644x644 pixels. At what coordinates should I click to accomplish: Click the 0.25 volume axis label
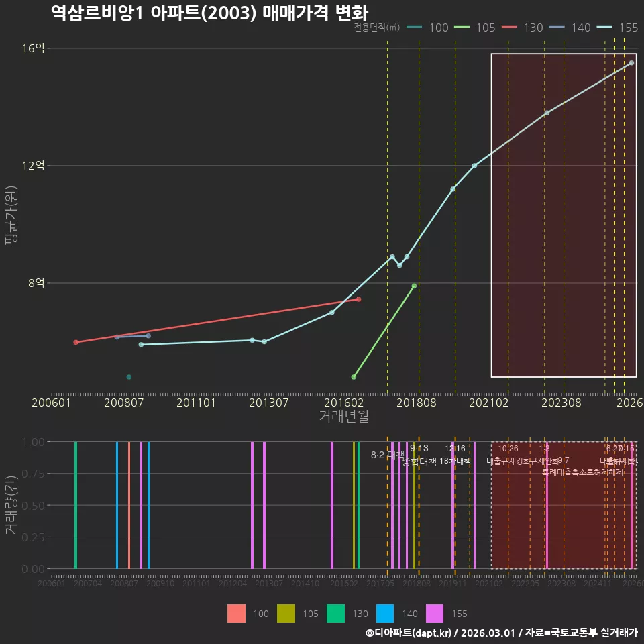coord(34,537)
